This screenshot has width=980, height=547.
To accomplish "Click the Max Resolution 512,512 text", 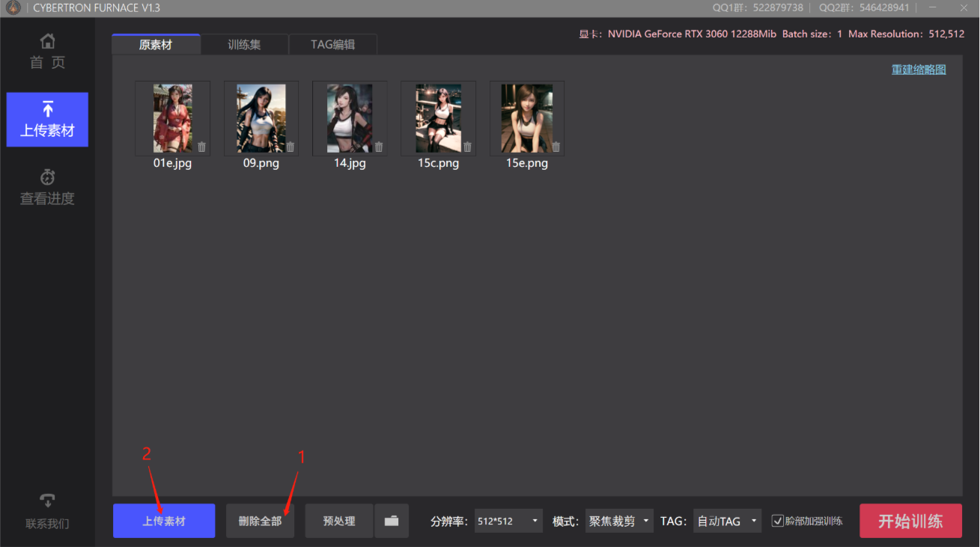I will [x=906, y=34].
